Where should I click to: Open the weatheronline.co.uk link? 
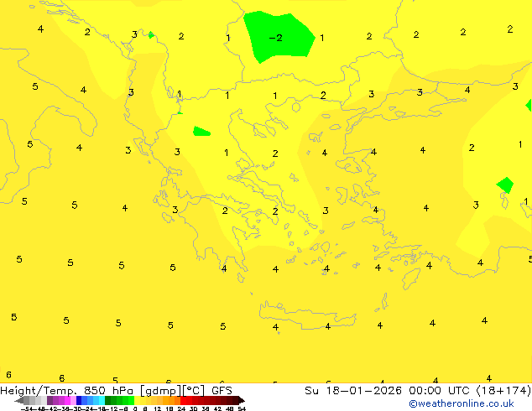point(462,403)
